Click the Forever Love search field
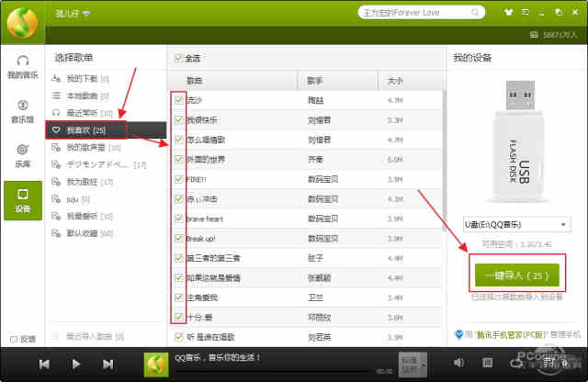This screenshot has height=382, width=588. click(415, 12)
